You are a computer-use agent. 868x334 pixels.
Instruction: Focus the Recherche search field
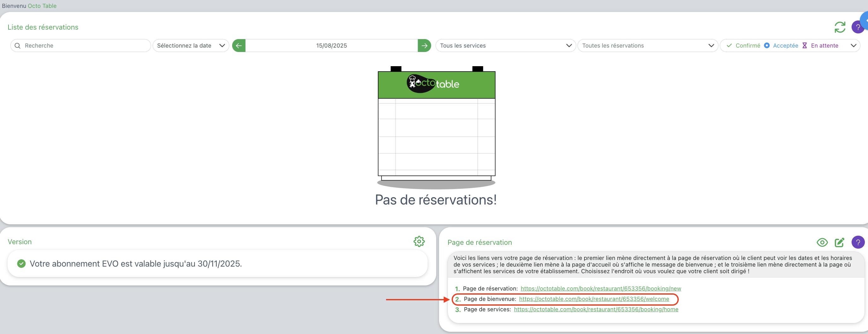[x=80, y=45]
